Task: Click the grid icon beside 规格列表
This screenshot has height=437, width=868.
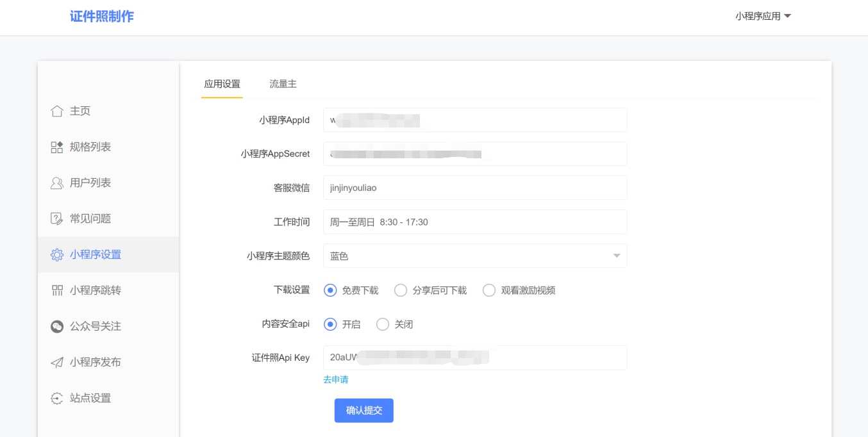Action: click(56, 147)
